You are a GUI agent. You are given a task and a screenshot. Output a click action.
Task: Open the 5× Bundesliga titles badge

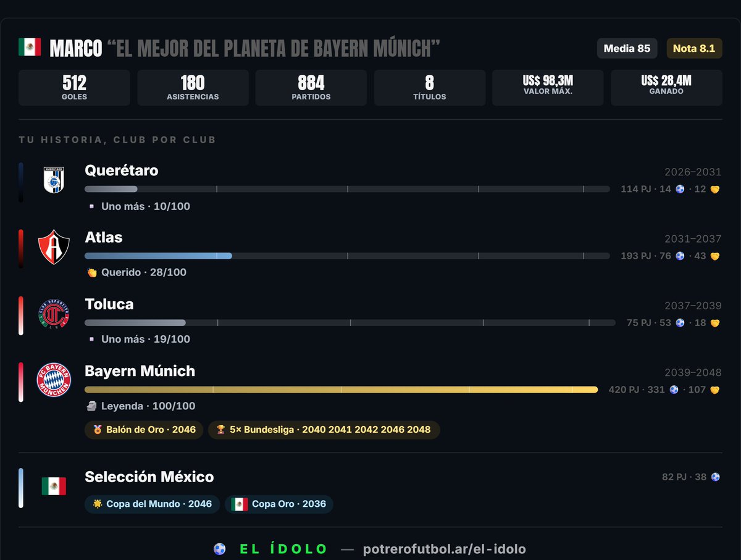[x=324, y=430]
